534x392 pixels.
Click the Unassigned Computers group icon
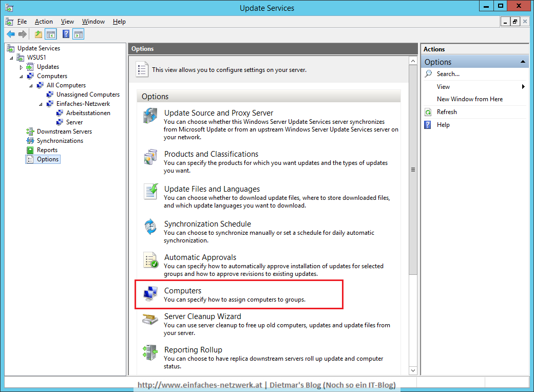coord(50,95)
